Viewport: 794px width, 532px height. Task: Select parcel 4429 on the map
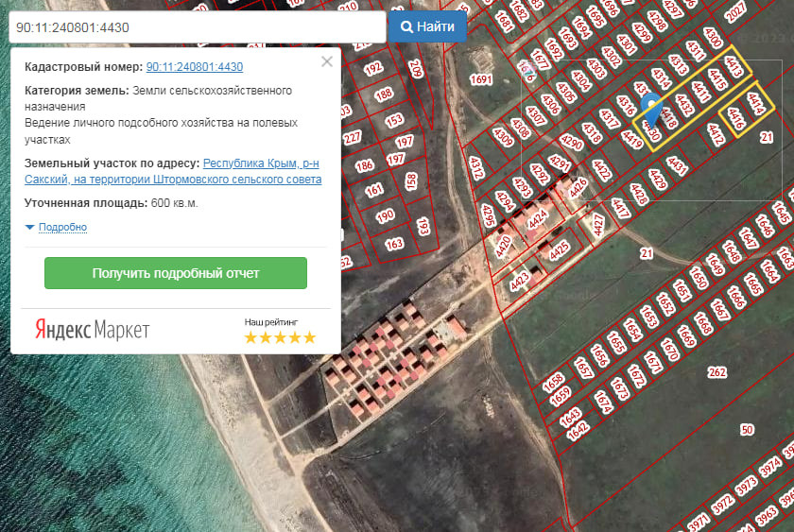657,180
